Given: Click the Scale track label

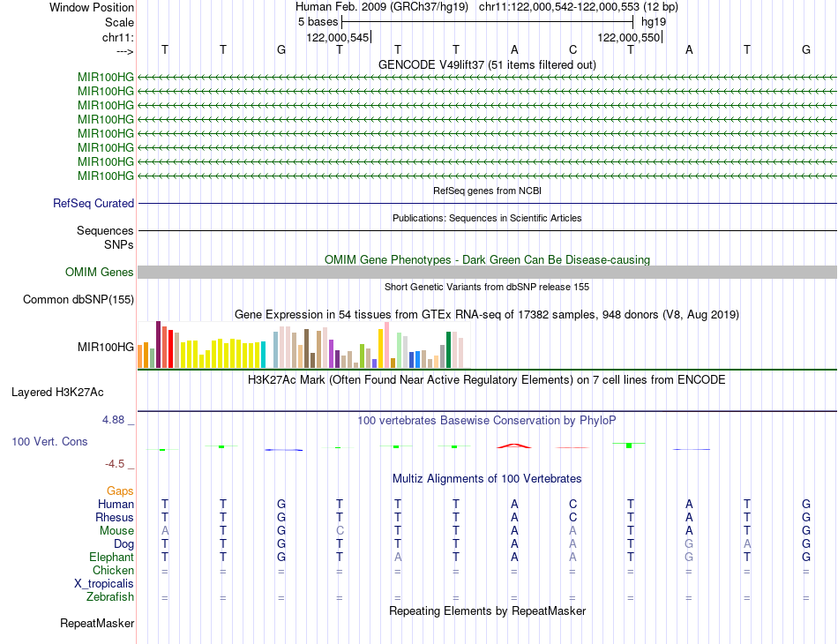Looking at the screenshot, I should pyautogui.click(x=119, y=22).
